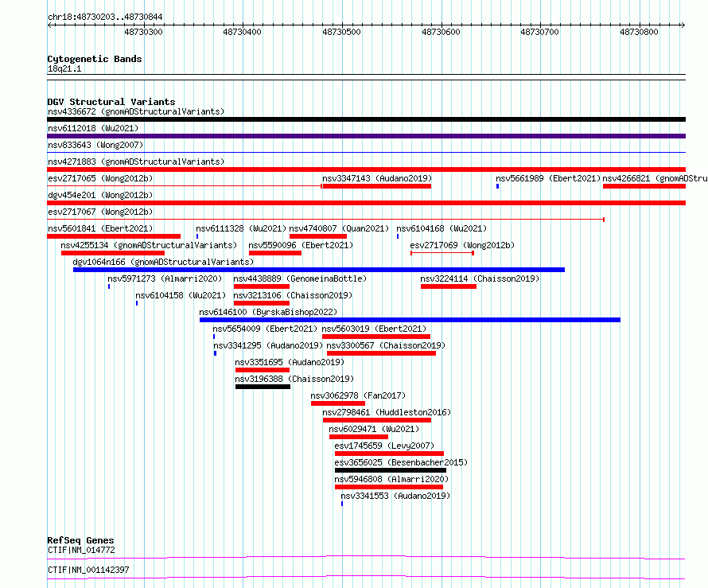Select nsv6029471 (Wu2021) label
The width and height of the screenshot is (708, 588).
tap(374, 429)
